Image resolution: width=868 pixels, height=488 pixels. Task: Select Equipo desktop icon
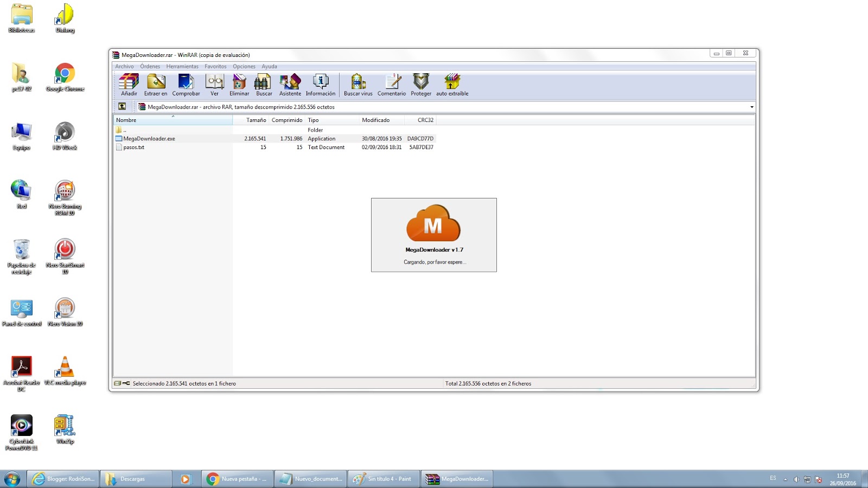(x=22, y=136)
